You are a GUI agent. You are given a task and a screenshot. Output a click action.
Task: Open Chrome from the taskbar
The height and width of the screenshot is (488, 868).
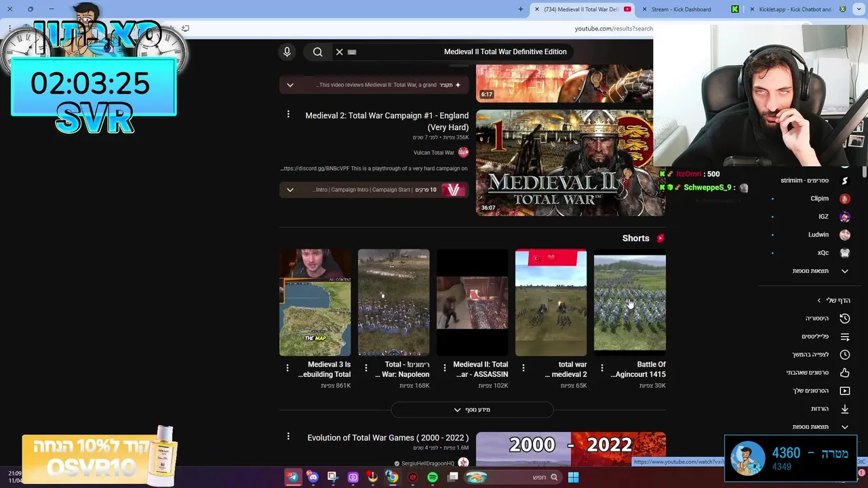tap(392, 477)
